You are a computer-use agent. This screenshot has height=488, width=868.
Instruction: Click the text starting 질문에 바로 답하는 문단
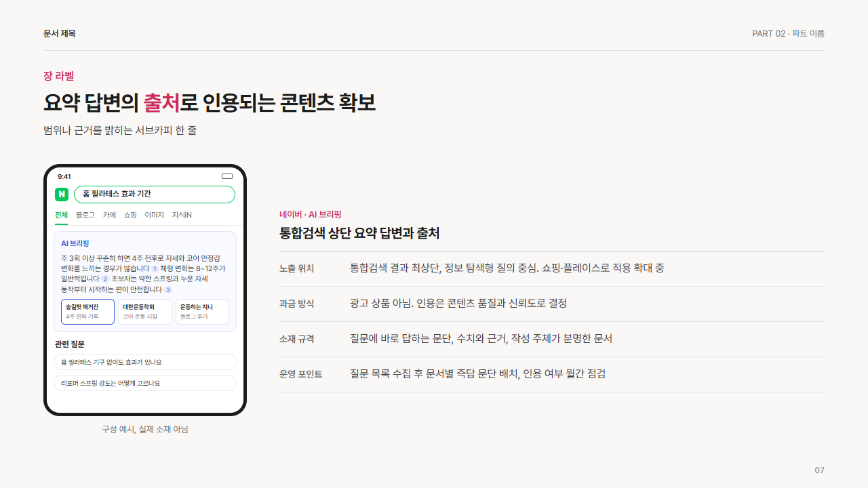click(481, 339)
